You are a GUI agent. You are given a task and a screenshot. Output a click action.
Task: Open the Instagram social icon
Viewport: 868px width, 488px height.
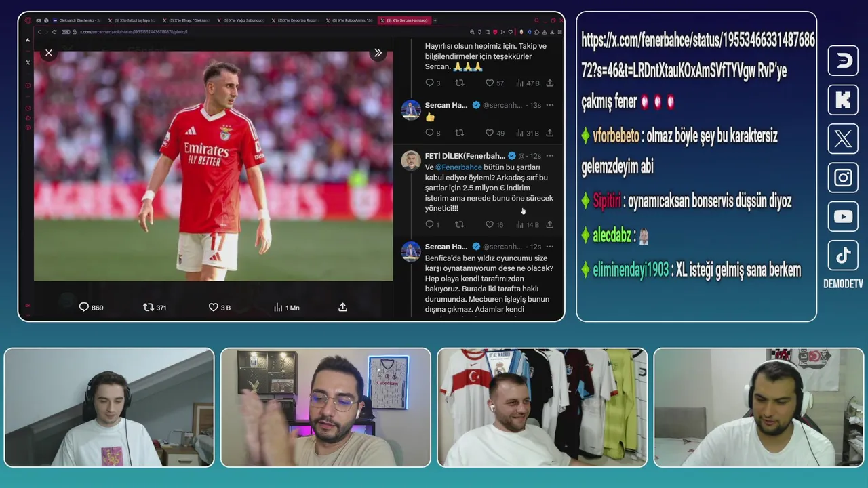click(x=843, y=178)
